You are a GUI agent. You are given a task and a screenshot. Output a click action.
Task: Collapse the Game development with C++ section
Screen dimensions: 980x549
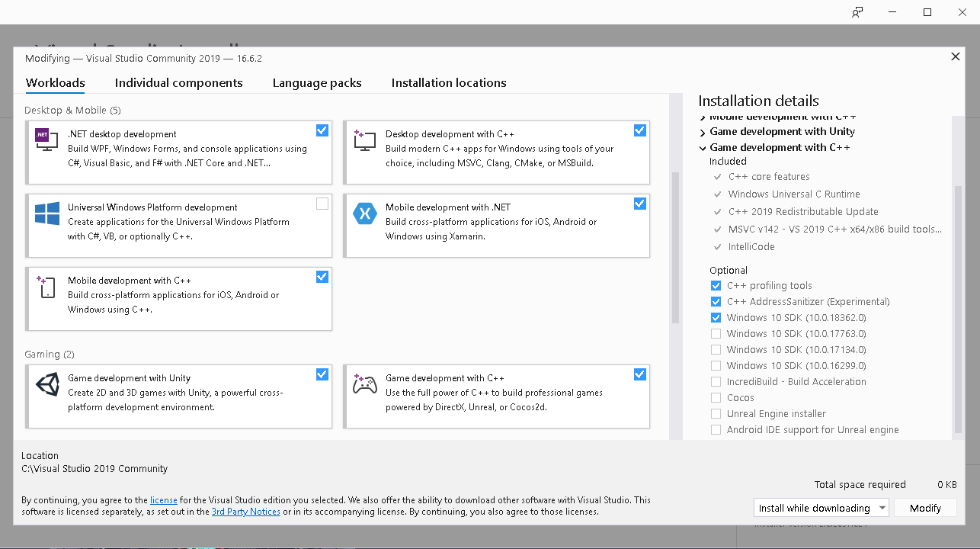[703, 148]
